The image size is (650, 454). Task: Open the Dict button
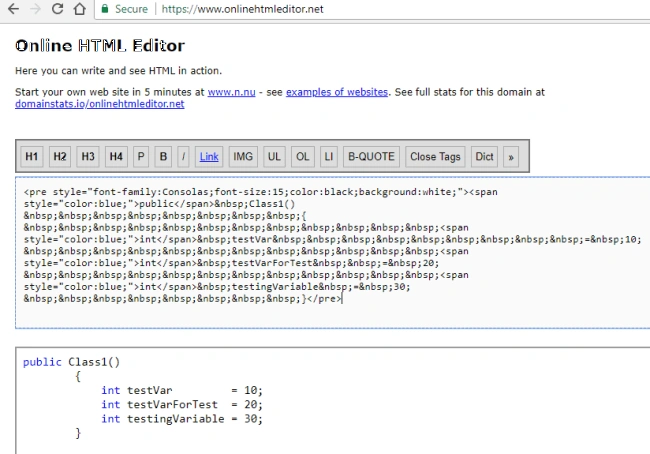pyautogui.click(x=484, y=157)
